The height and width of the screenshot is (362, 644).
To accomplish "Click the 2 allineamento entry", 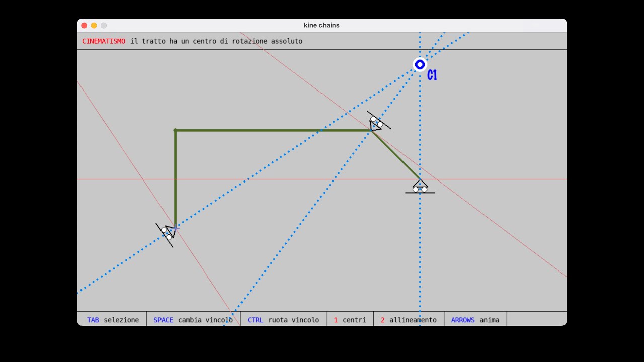I will point(409,320).
